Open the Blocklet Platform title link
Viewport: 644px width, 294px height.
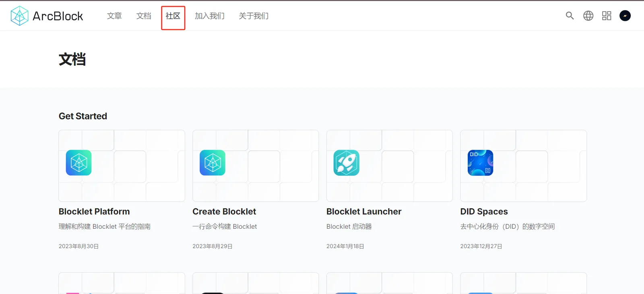coord(94,211)
